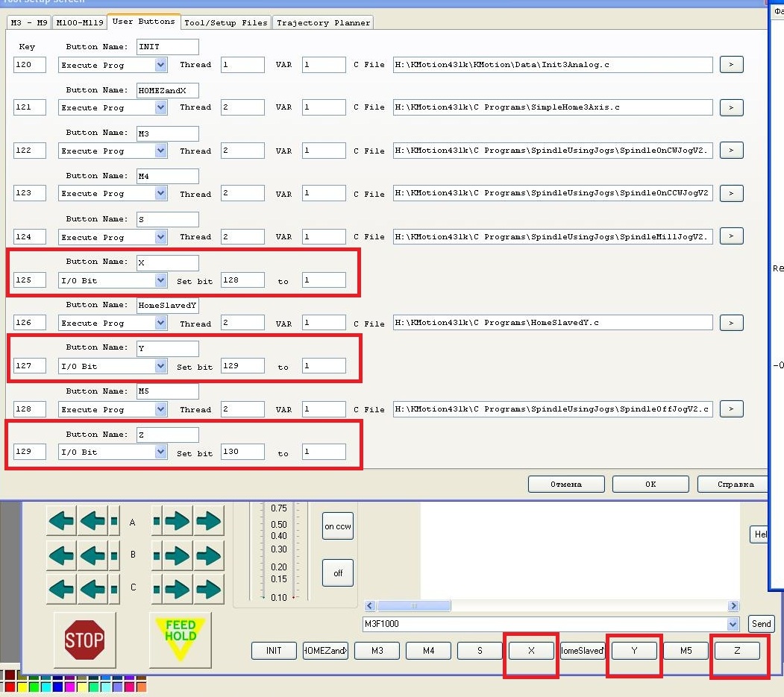Switch to the M3 - M9 tab

point(29,22)
